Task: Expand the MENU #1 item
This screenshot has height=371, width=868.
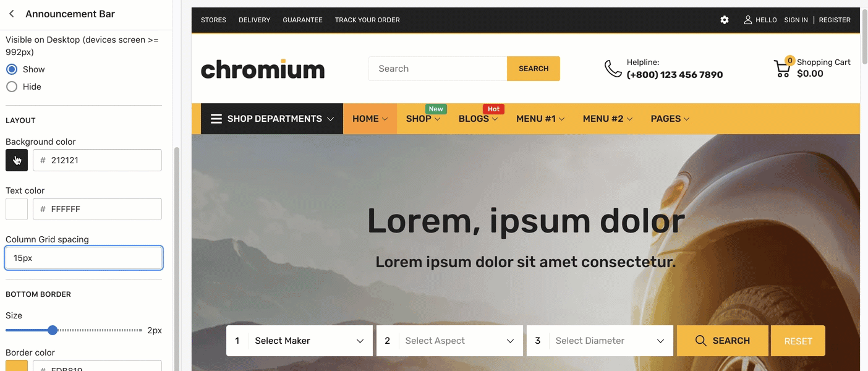Action: 540,119
